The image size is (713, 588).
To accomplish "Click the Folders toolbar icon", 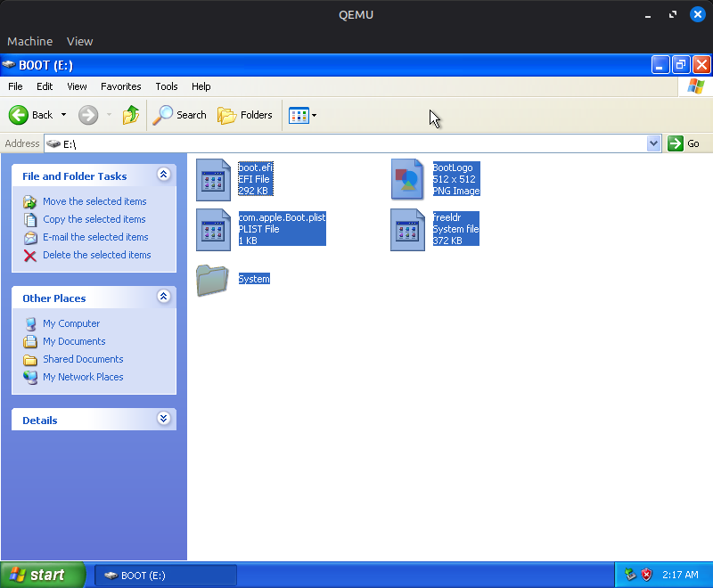I will 245,115.
